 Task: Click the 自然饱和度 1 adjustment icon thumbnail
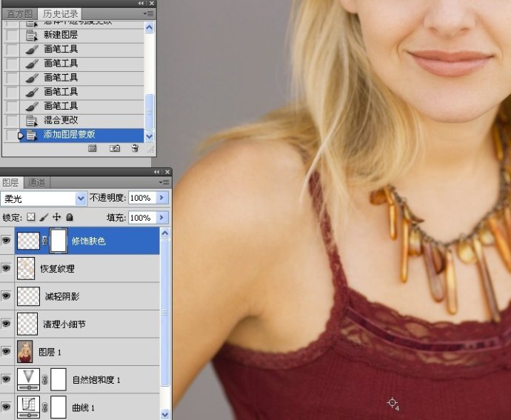point(28,379)
